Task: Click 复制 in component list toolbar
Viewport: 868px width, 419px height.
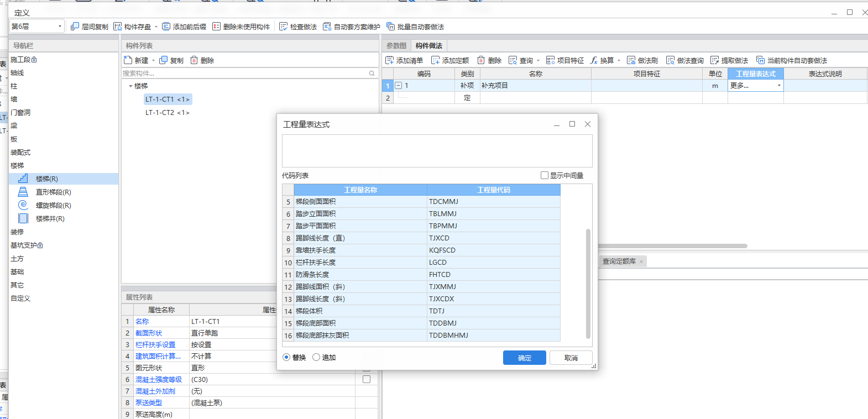Action: pos(171,60)
